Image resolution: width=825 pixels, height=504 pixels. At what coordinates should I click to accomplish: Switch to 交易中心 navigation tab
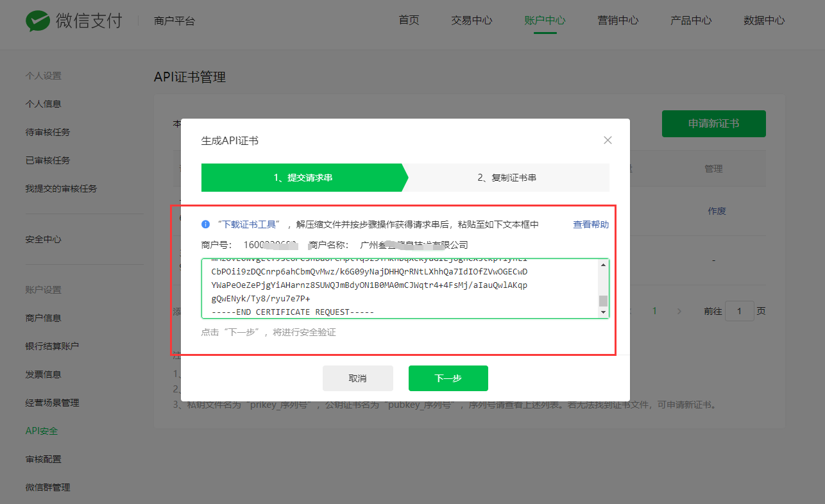pos(472,20)
